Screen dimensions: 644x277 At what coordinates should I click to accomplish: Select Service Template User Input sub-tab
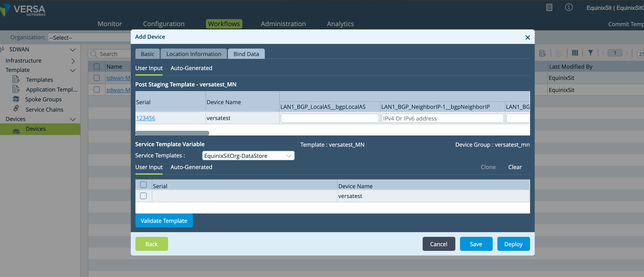click(149, 167)
